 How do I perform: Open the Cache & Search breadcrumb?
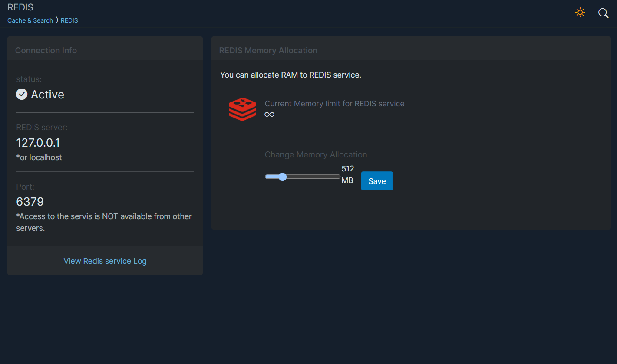[x=30, y=20]
